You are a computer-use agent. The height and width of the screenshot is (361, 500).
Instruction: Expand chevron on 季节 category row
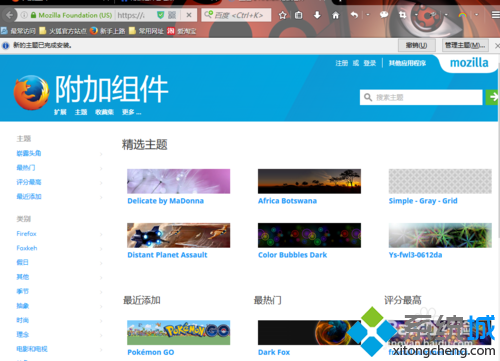coord(101,292)
